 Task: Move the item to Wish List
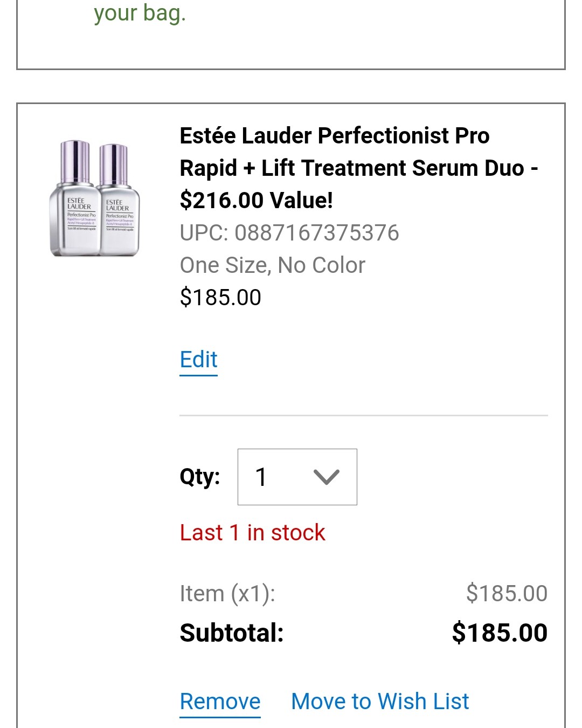(x=380, y=702)
